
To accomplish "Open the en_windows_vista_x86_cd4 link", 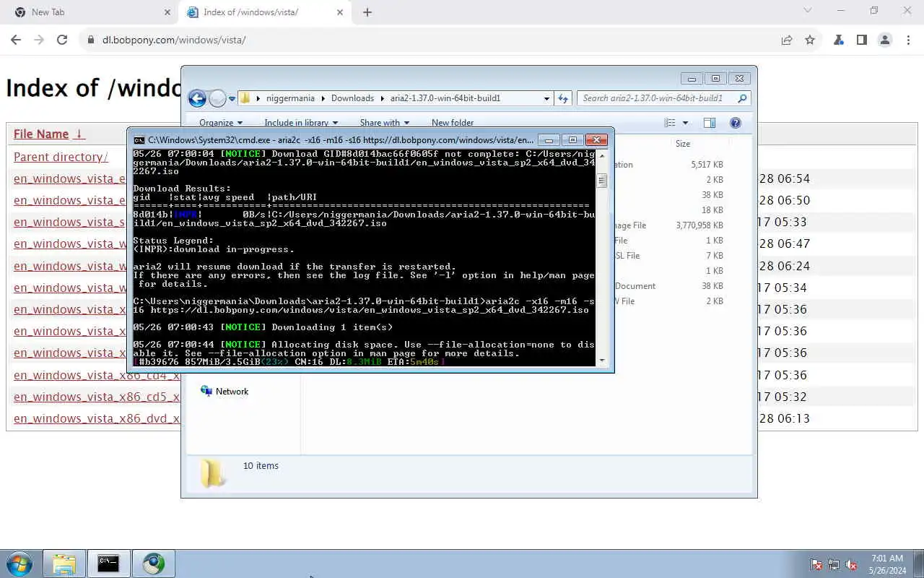I will [x=97, y=375].
